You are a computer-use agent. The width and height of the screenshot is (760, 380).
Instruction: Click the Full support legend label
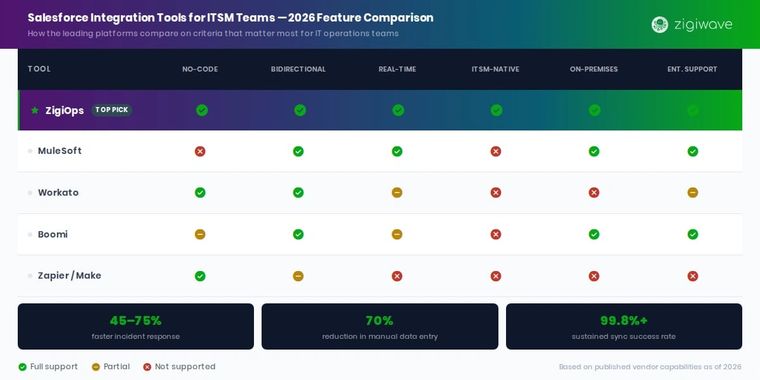pos(54,367)
